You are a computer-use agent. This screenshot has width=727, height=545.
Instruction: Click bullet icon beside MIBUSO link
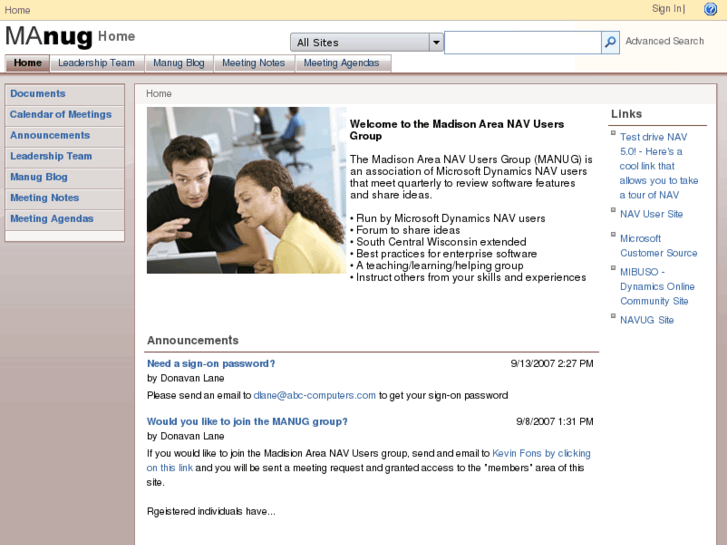coord(613,268)
